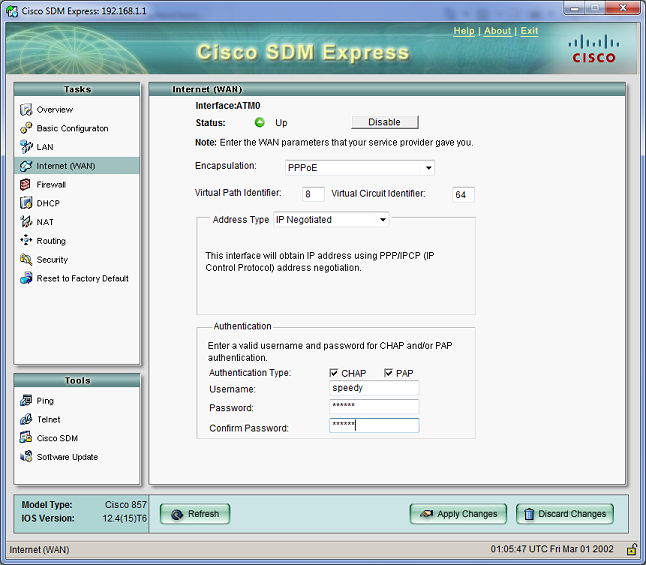Select the LAN task
The height and width of the screenshot is (565, 646).
click(45, 147)
